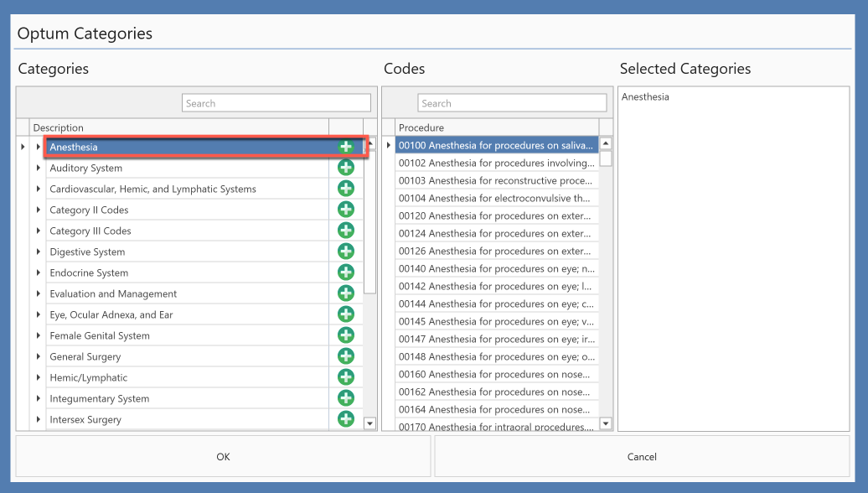This screenshot has height=493, width=868.
Task: Select the code 00148 row
Action: pyautogui.click(x=497, y=356)
